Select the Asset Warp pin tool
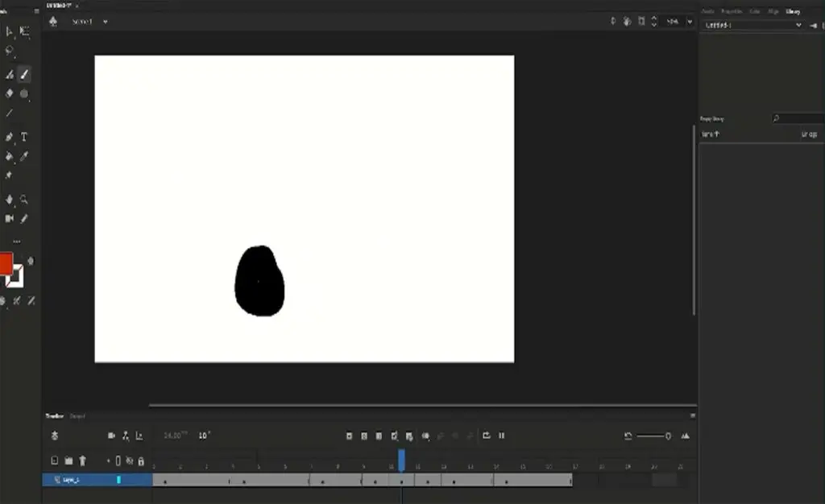This screenshot has height=504, width=825. 9,175
